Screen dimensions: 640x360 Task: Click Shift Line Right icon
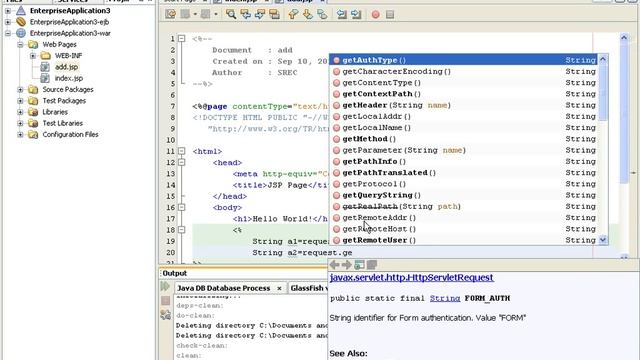[x=356, y=14]
